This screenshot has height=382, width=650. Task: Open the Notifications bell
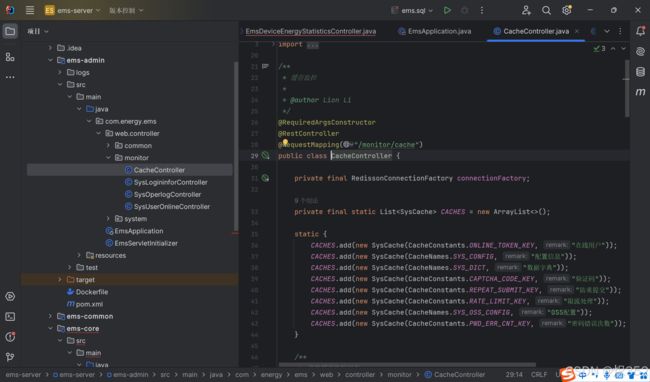click(x=640, y=31)
